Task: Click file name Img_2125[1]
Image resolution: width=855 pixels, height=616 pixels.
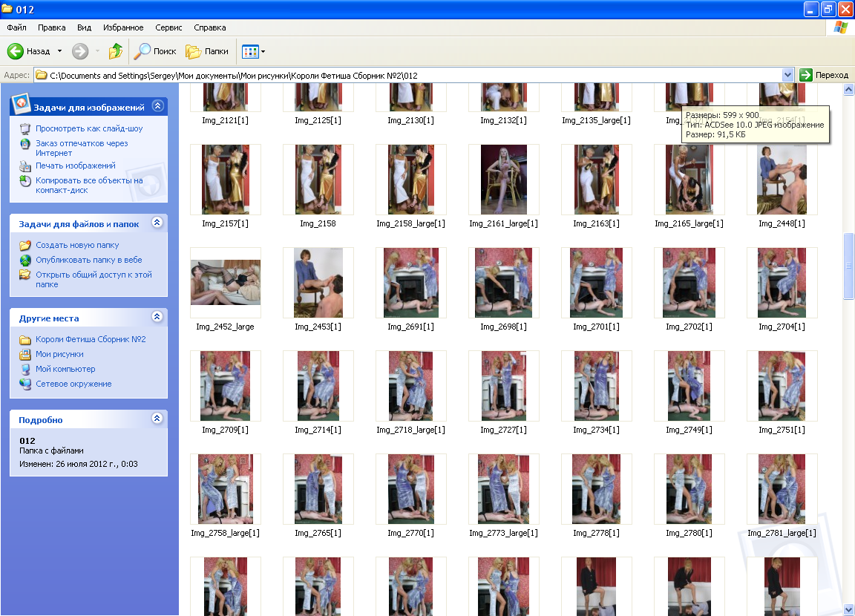Action: pos(318,120)
